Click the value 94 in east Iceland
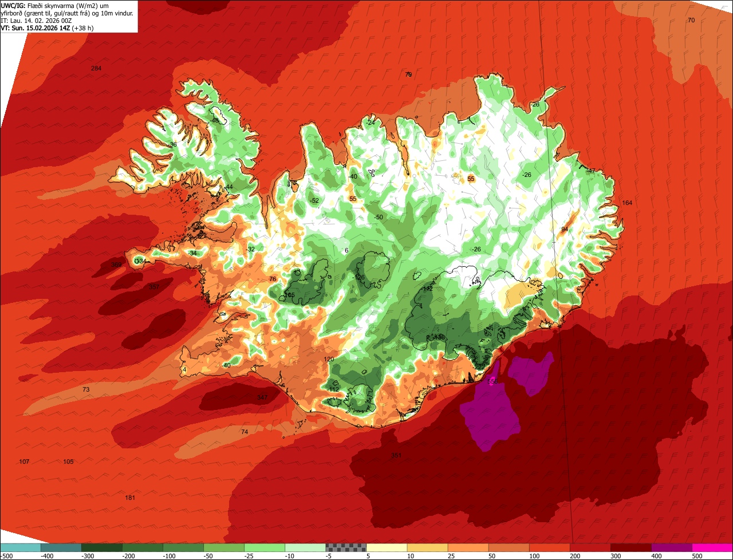This screenshot has width=733, height=560. click(565, 229)
